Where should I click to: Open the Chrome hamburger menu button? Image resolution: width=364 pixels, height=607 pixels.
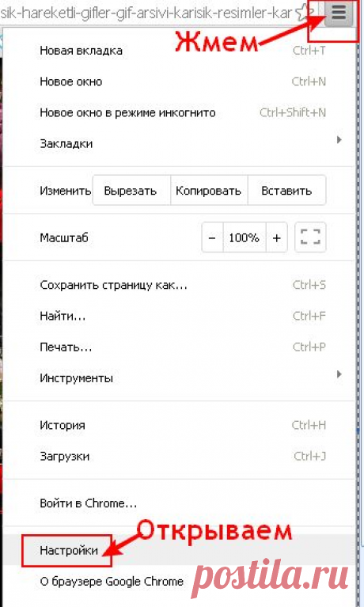pyautogui.click(x=339, y=14)
